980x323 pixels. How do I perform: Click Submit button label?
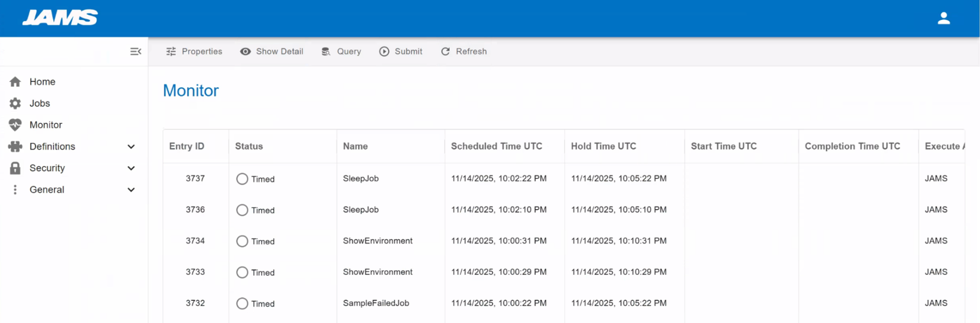point(408,51)
